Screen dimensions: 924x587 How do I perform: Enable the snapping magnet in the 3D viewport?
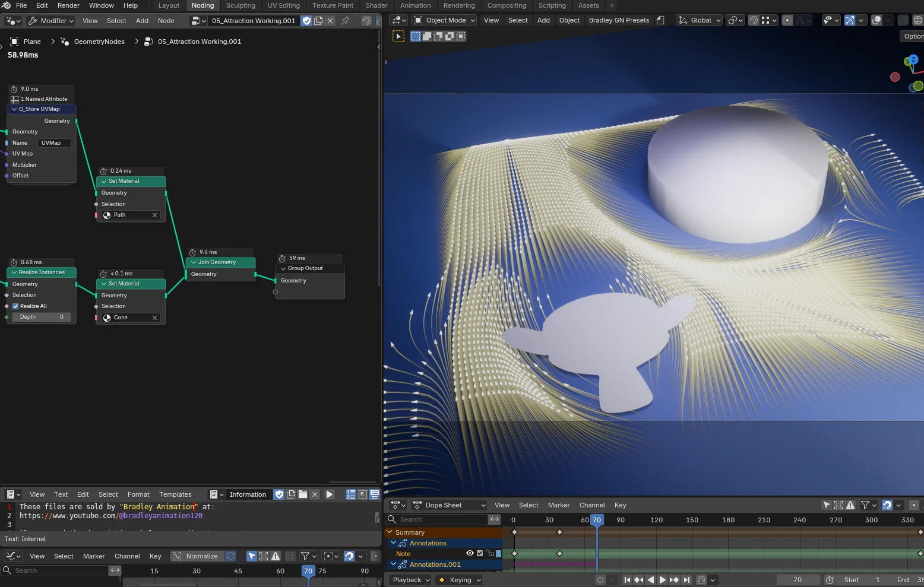753,20
